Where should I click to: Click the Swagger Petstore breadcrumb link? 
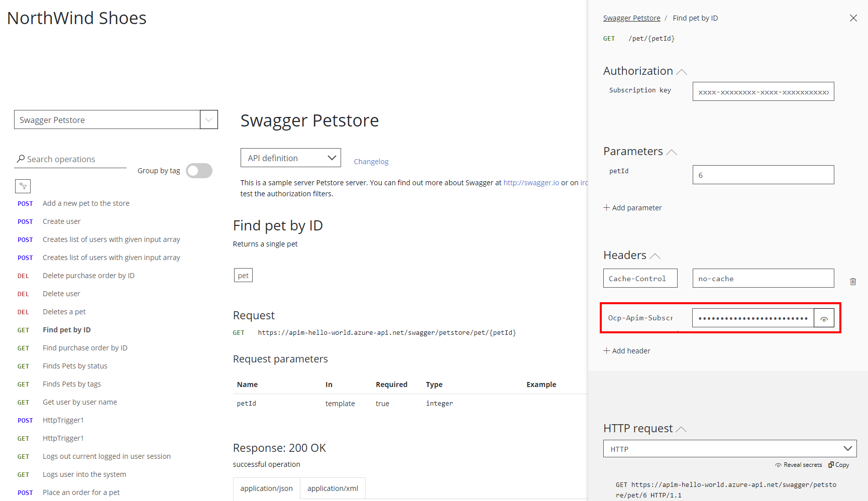point(631,18)
